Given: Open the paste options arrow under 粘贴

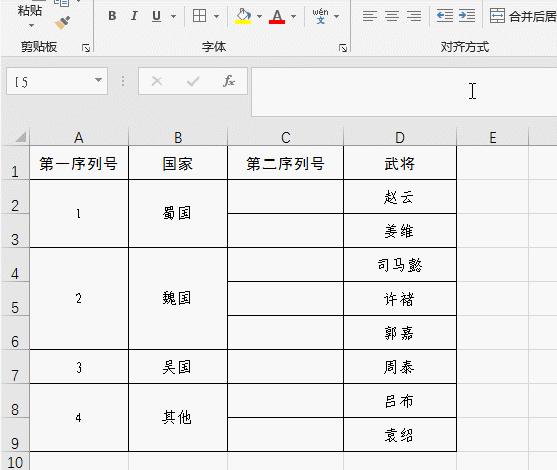Looking at the screenshot, I should click(x=31, y=25).
